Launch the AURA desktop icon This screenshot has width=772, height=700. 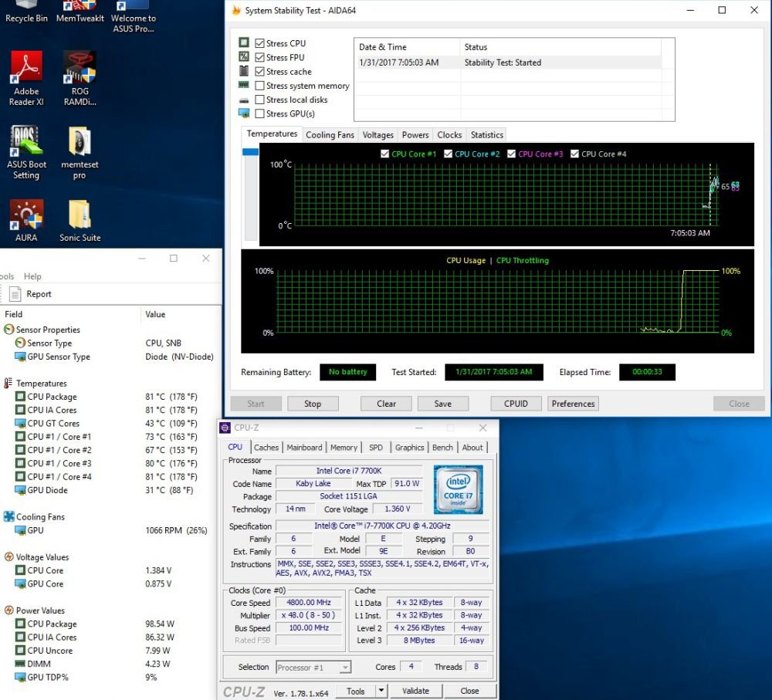click(x=26, y=221)
